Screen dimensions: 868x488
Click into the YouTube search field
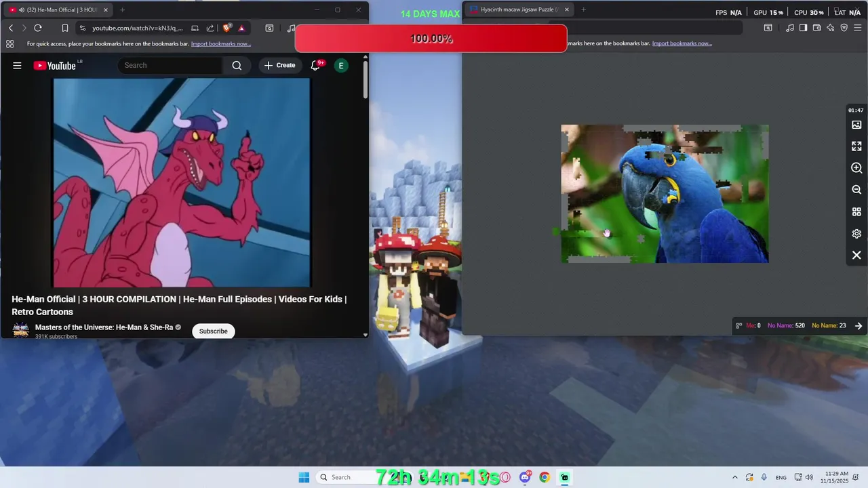point(171,65)
